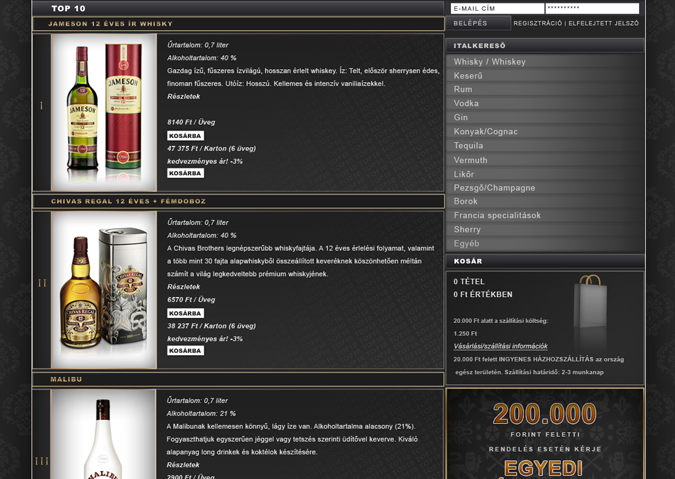675x479 pixels.
Task: Click the Chivas price 6570 Ft / Üveg
Action: pyautogui.click(x=191, y=300)
